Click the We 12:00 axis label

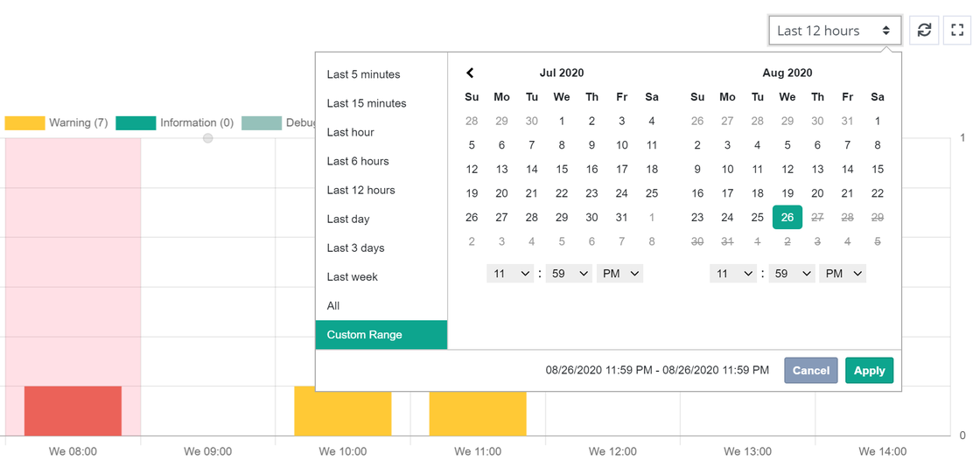point(612,451)
